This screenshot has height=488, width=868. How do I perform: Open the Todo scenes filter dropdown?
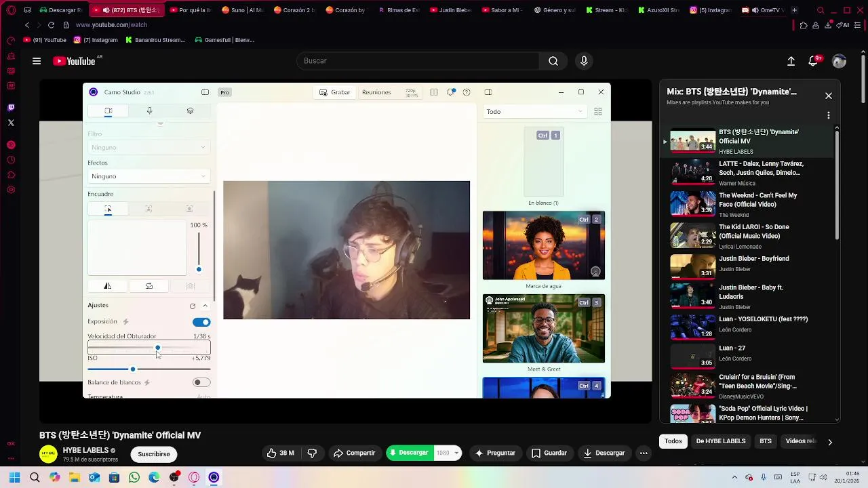tap(534, 112)
